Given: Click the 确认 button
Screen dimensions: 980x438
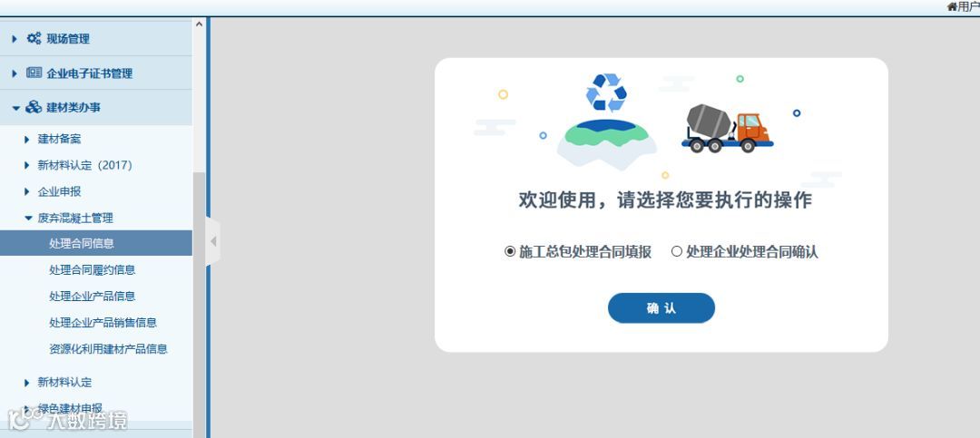Looking at the screenshot, I should pos(661,308).
